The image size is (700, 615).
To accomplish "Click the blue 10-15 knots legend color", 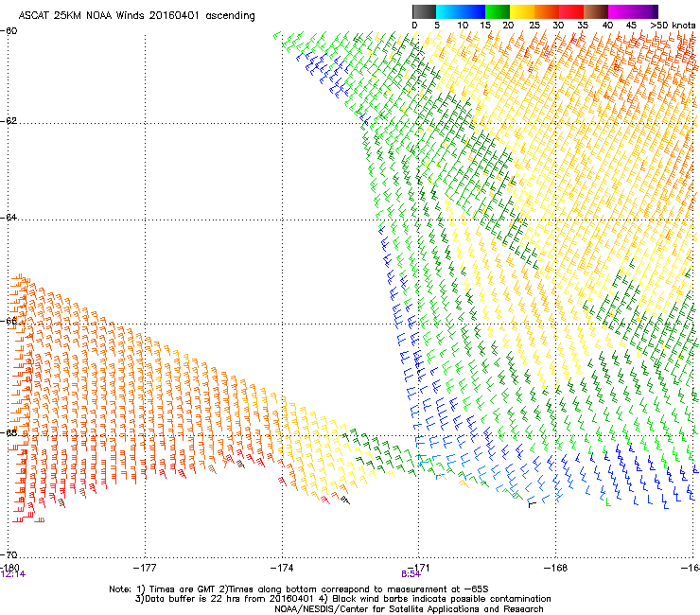I will point(473,11).
